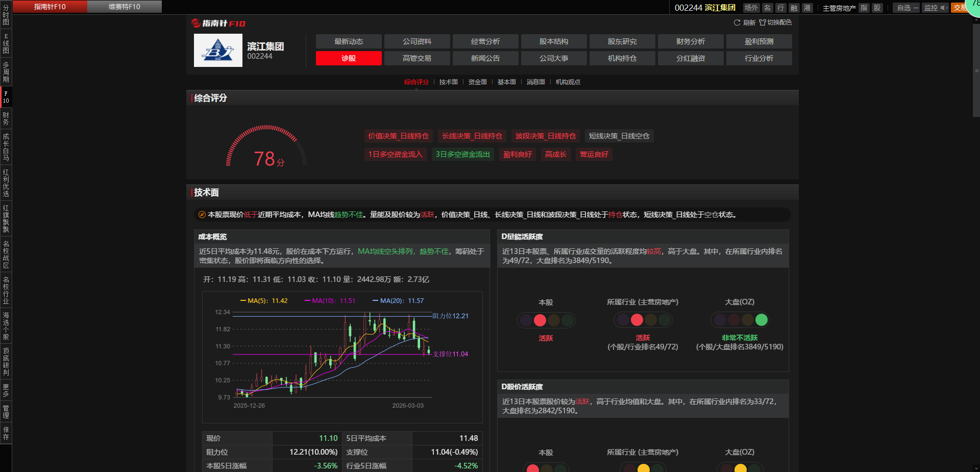Jump to 消息面 anchor link
This screenshot has width=980, height=472.
[x=536, y=82]
